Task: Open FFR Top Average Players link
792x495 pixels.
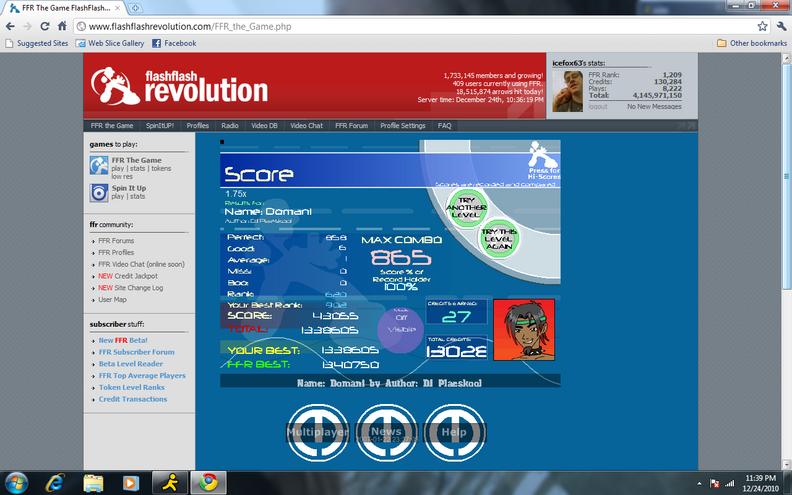Action: 142,376
